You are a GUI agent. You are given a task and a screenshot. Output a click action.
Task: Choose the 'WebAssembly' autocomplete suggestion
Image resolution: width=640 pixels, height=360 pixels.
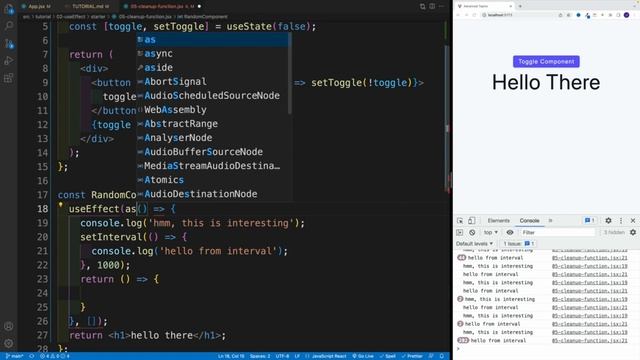pos(212,109)
